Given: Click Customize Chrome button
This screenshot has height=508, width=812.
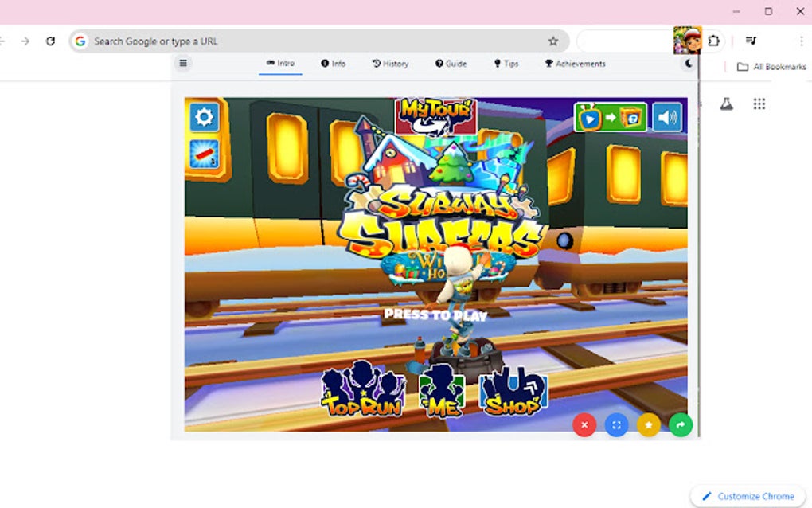Looking at the screenshot, I should [748, 496].
